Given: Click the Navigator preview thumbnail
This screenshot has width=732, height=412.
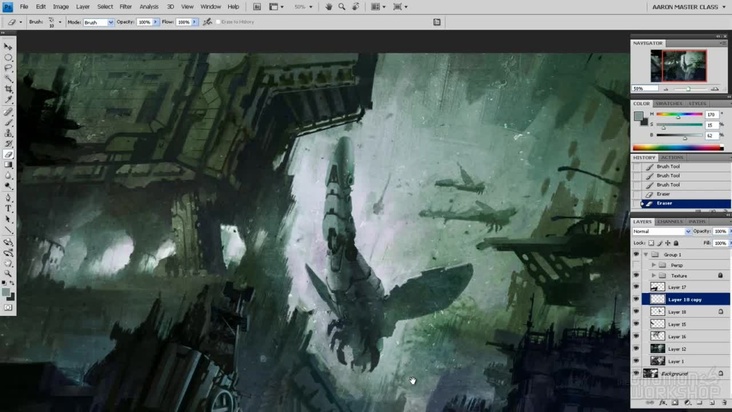Looking at the screenshot, I should 678,66.
